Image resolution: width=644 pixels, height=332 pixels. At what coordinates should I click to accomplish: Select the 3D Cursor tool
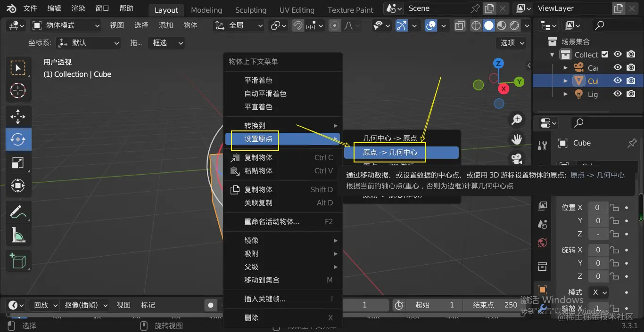[18, 90]
